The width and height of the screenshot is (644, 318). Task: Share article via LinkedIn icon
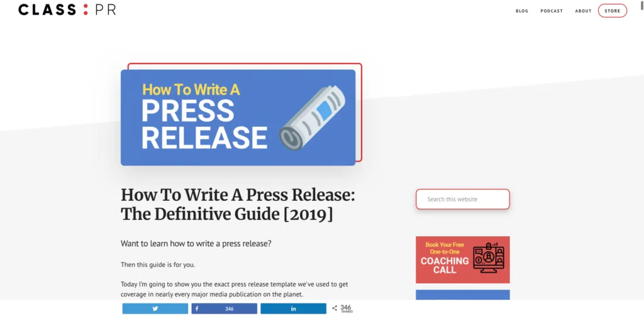(293, 309)
